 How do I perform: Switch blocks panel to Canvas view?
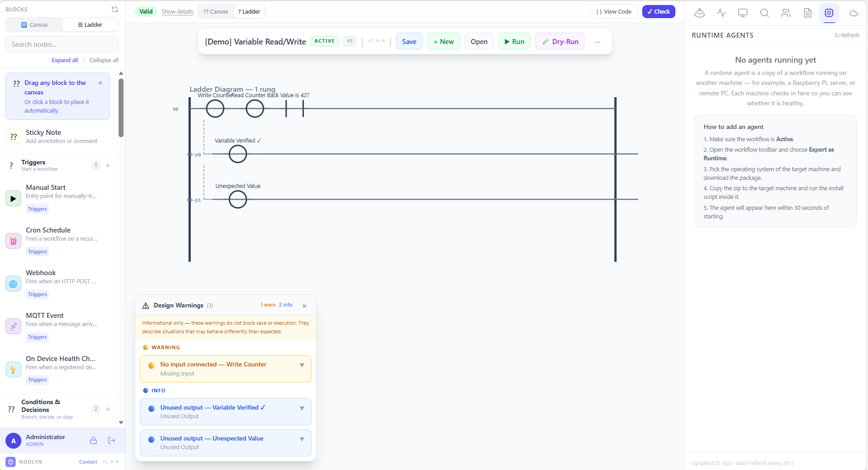tap(35, 25)
